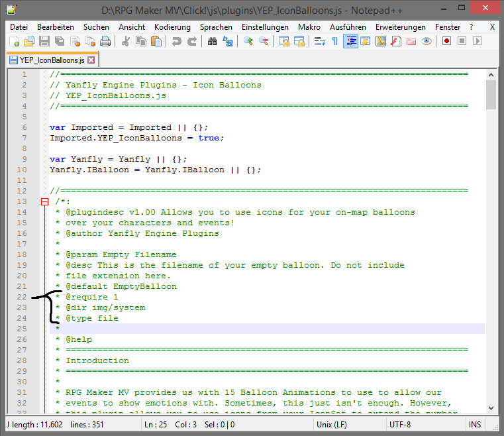Click the Close All files icon
The height and width of the screenshot is (436, 504).
coord(90,41)
